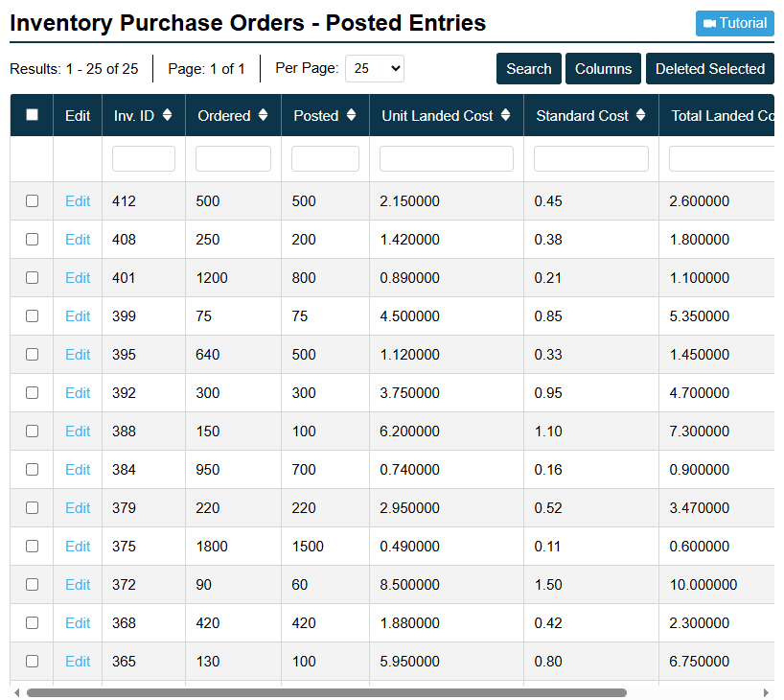Check the row for Inv. ID 379
Viewport: 784px width, 700px height.
coord(32,508)
